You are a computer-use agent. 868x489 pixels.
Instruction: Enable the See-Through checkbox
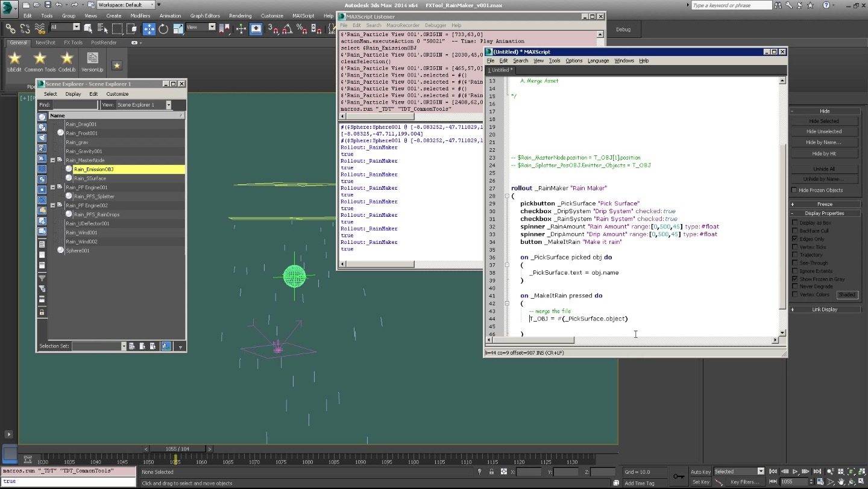click(795, 263)
